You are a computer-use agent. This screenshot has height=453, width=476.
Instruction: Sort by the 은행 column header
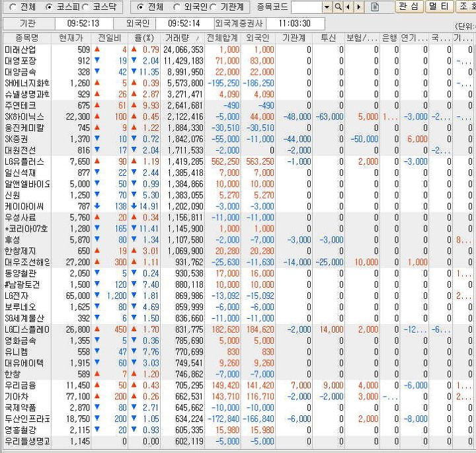390,38
